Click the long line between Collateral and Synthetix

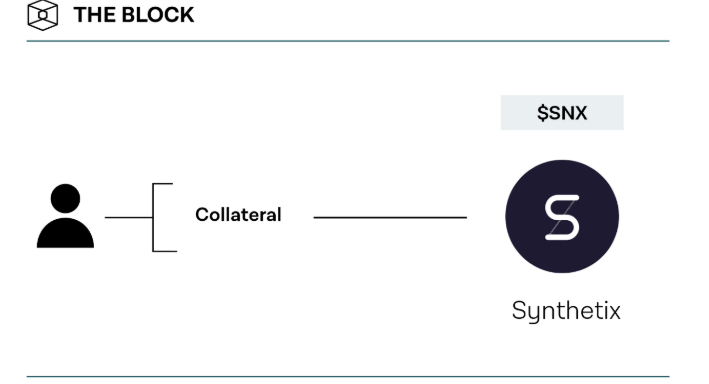(390, 218)
